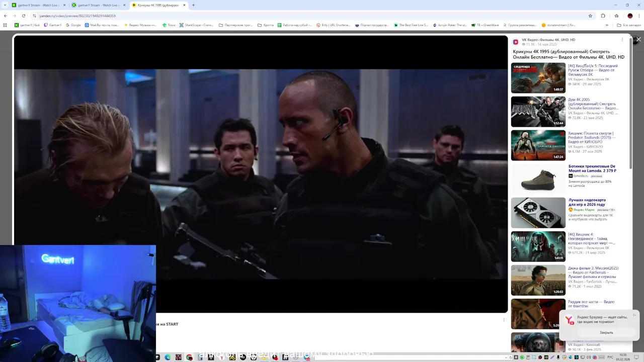Open the Яндекс Музыка bookmark
Viewport: 644px width, 362px height.
[140, 25]
